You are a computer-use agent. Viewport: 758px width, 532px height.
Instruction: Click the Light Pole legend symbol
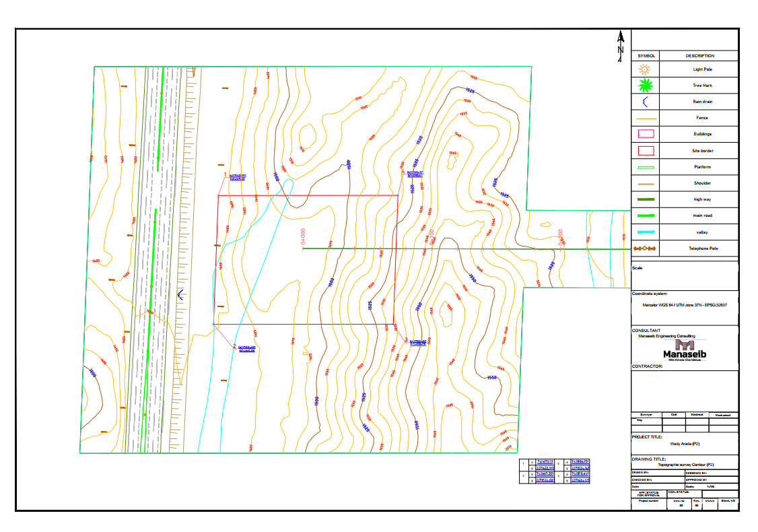pos(645,69)
